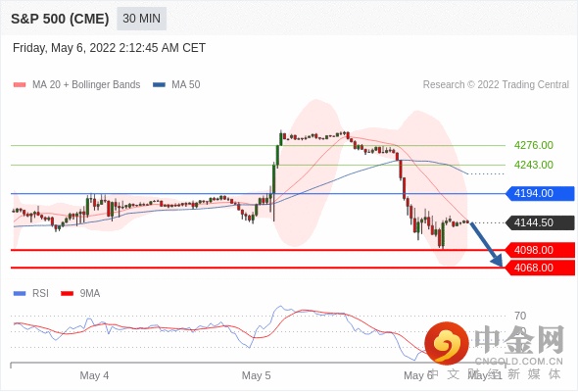Image resolution: width=578 pixels, height=392 pixels.
Task: Click the blue RSI legend swatch
Action: coord(20,294)
